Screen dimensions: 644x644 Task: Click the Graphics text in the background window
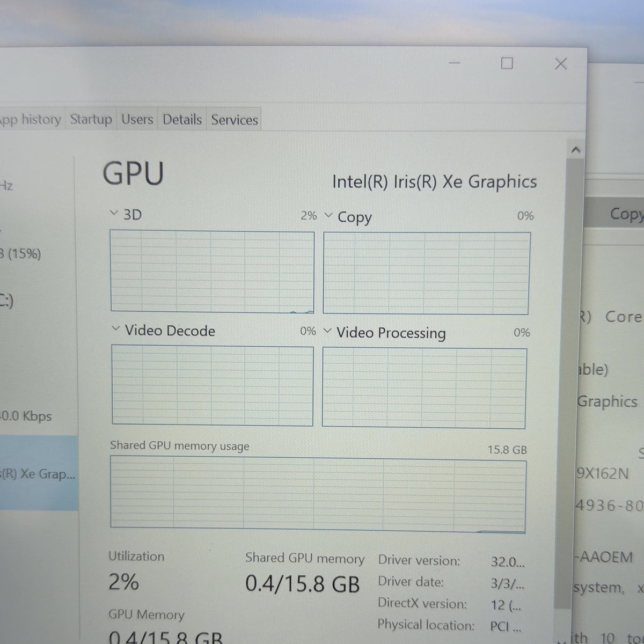pyautogui.click(x=607, y=401)
